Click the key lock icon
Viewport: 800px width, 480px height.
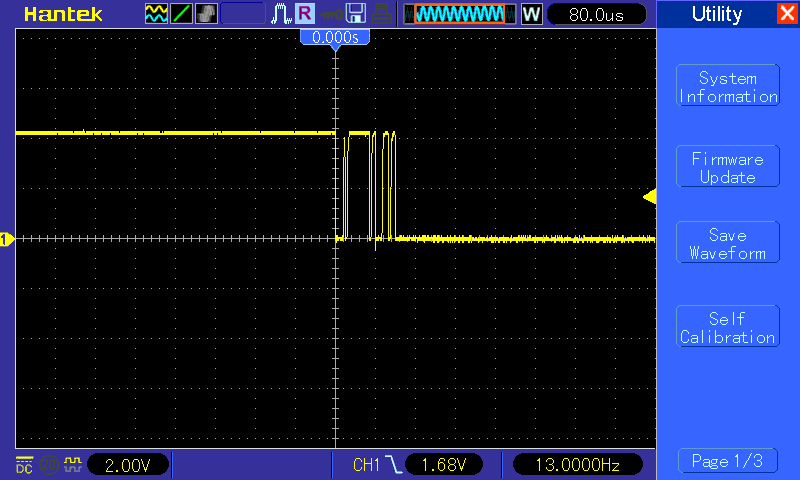tap(332, 15)
